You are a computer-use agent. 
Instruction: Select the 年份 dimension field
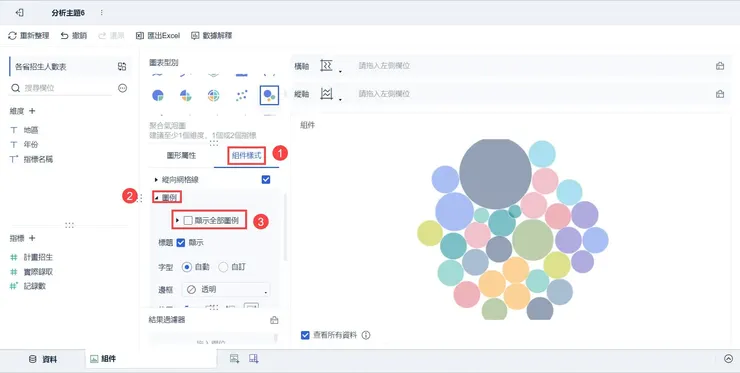click(x=31, y=144)
